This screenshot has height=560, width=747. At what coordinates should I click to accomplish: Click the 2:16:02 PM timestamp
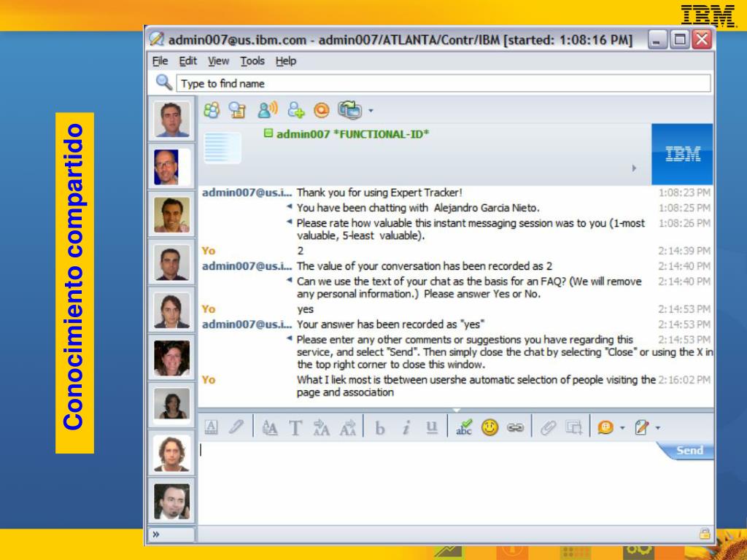pyautogui.click(x=684, y=379)
